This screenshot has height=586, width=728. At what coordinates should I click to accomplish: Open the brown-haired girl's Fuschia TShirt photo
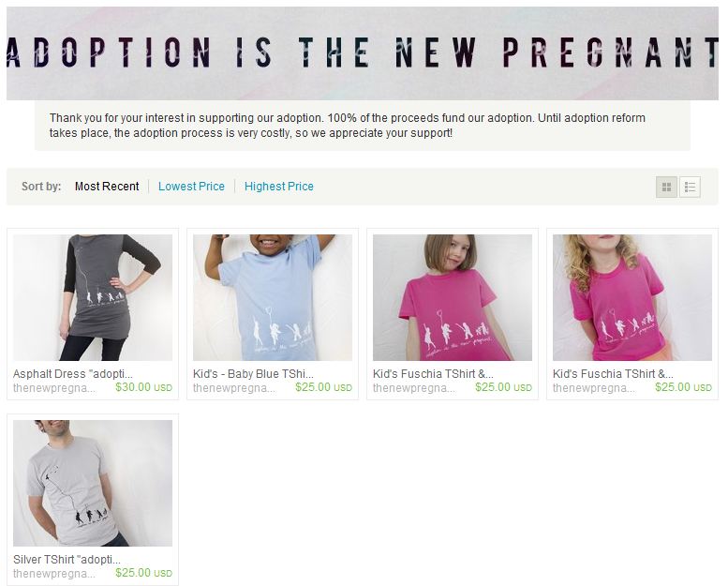(x=453, y=297)
